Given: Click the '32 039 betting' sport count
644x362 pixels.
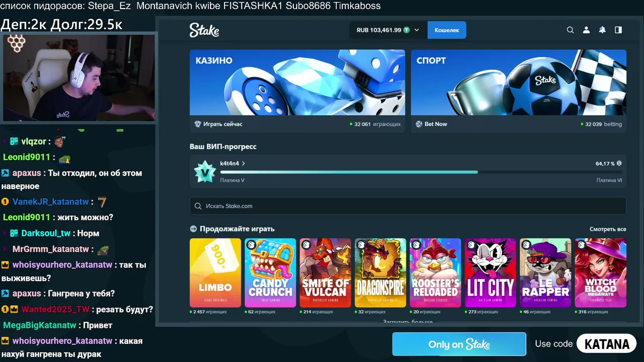Looking at the screenshot, I should click(x=604, y=124).
